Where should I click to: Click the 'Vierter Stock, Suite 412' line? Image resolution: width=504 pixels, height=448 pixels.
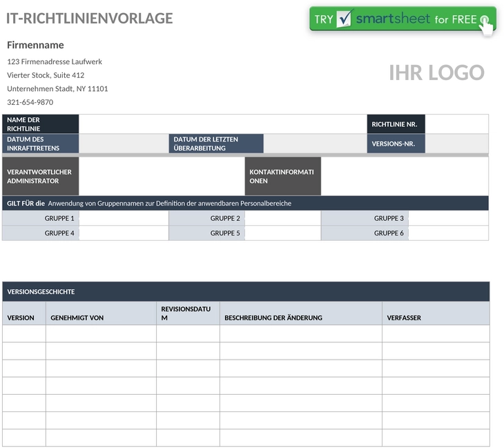coord(46,75)
